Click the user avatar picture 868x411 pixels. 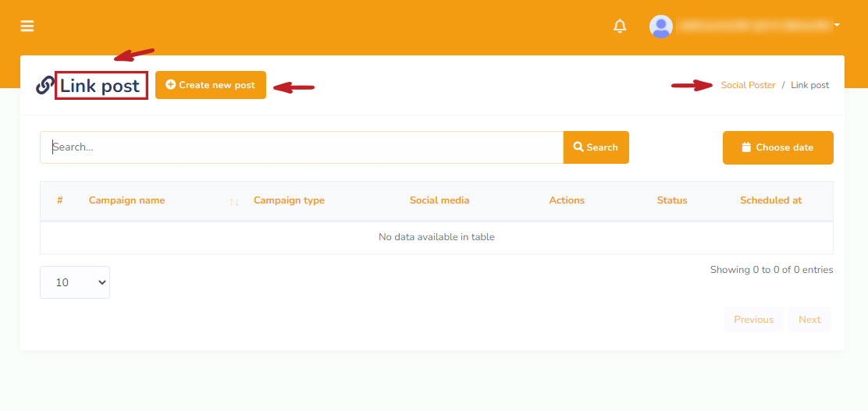point(661,26)
